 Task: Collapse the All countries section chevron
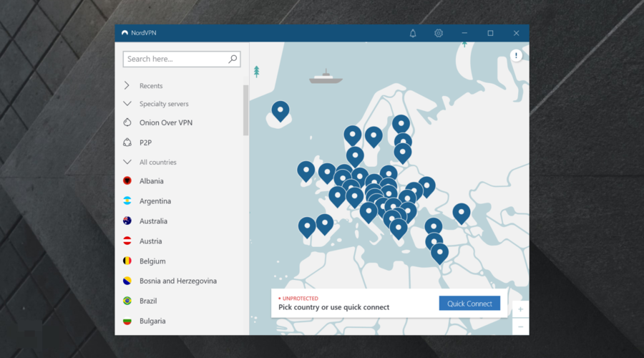pyautogui.click(x=127, y=162)
